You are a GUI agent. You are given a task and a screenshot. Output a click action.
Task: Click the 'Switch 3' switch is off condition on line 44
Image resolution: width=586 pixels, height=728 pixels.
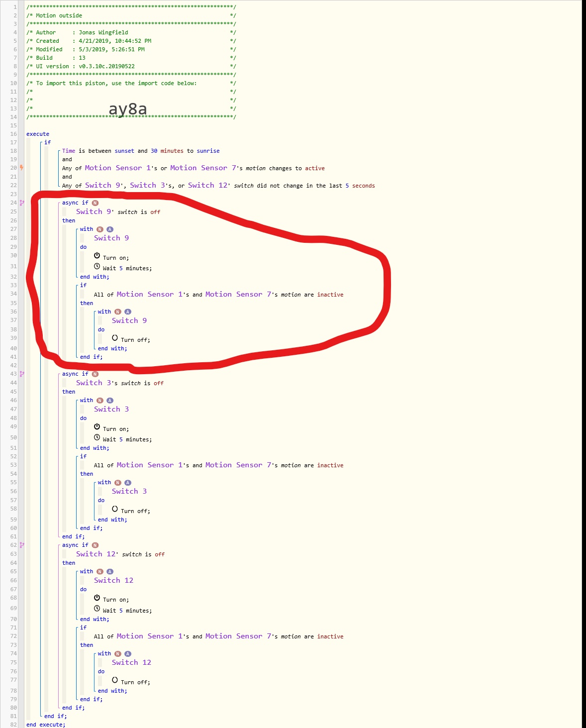click(x=119, y=383)
